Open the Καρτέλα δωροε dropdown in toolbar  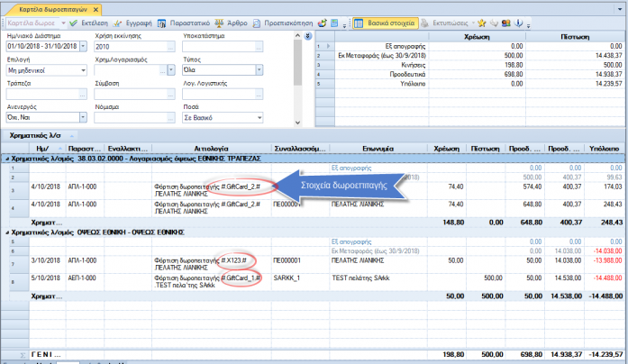(x=63, y=23)
